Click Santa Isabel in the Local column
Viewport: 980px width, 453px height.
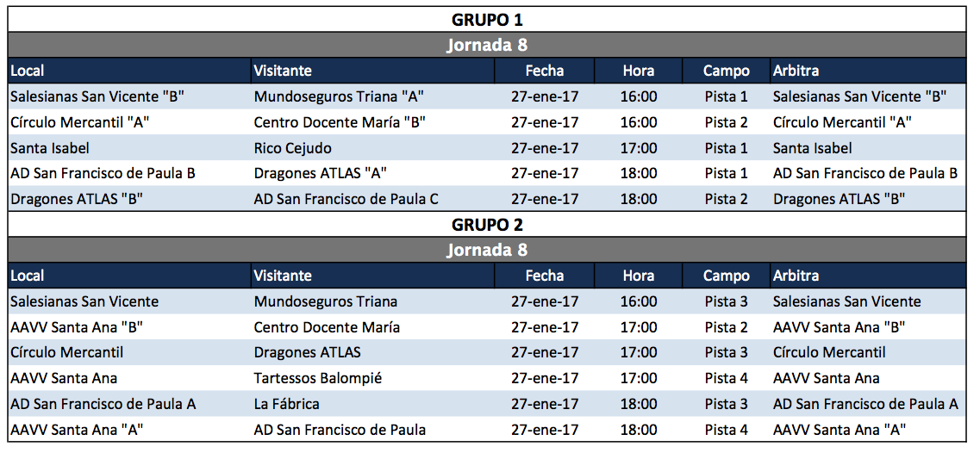coord(50,148)
